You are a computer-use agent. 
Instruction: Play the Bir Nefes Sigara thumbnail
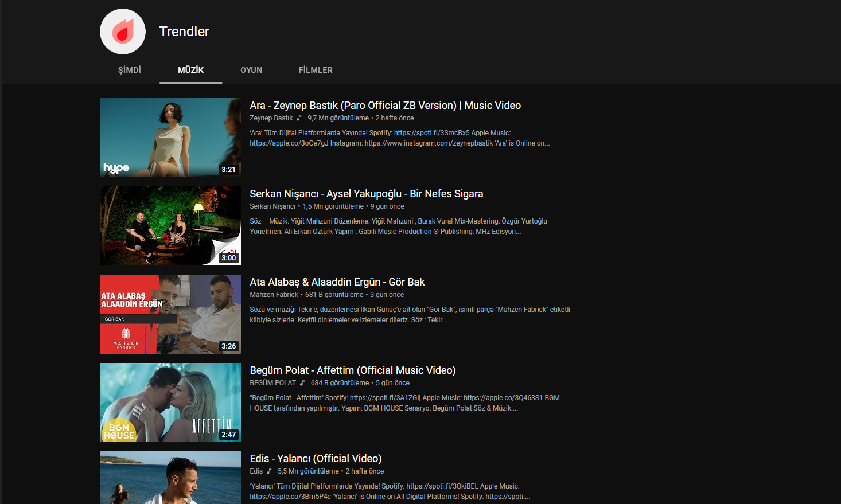(170, 226)
